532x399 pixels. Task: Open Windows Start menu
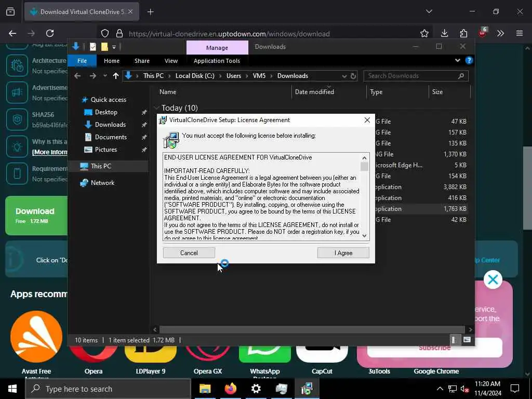(12, 389)
